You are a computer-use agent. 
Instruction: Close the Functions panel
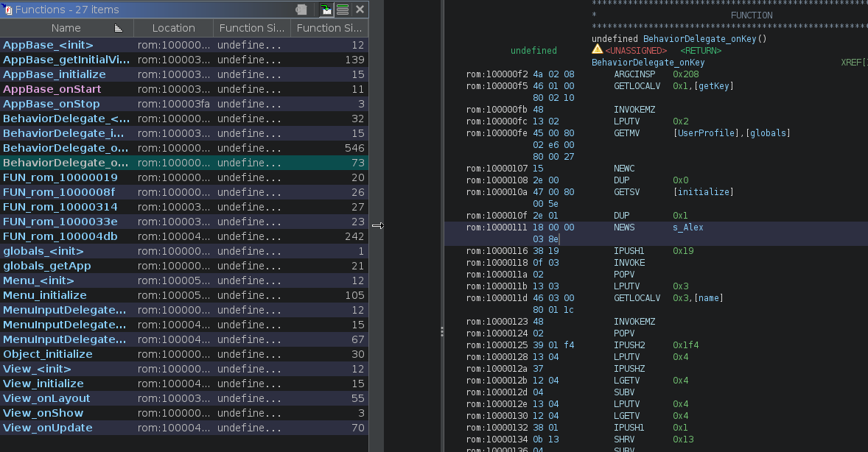tap(360, 10)
